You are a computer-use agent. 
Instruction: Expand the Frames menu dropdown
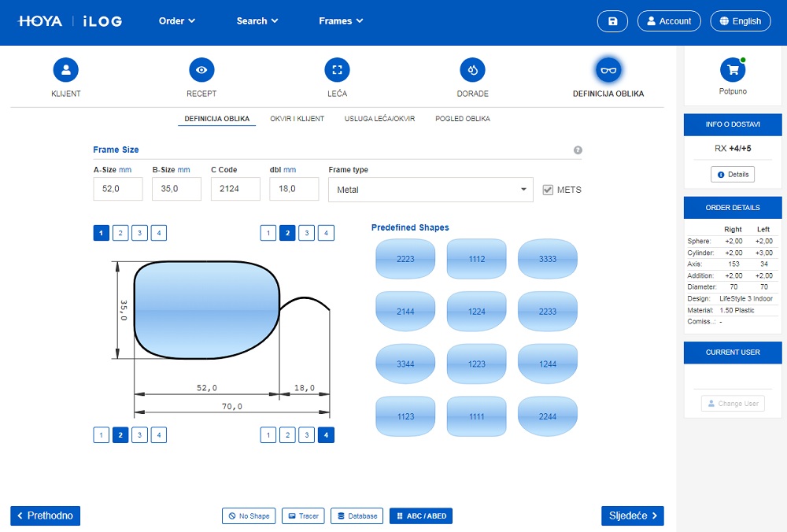click(x=341, y=21)
